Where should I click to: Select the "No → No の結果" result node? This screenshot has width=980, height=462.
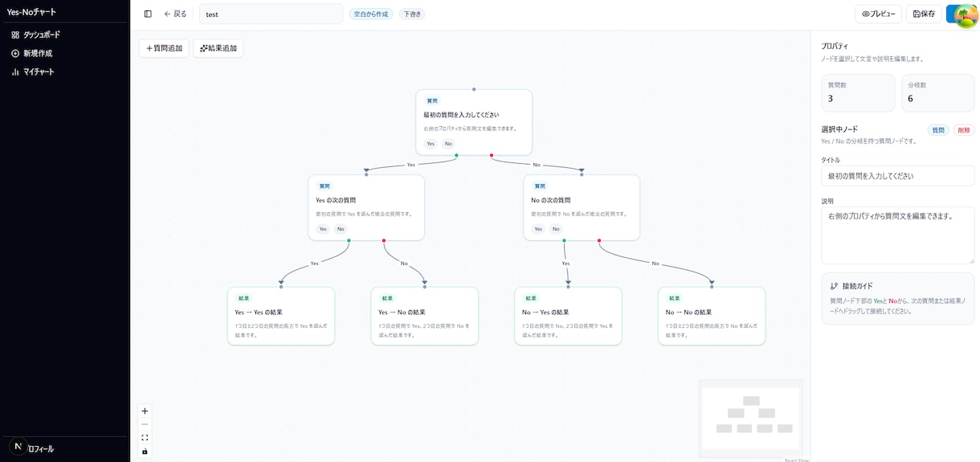(x=712, y=316)
